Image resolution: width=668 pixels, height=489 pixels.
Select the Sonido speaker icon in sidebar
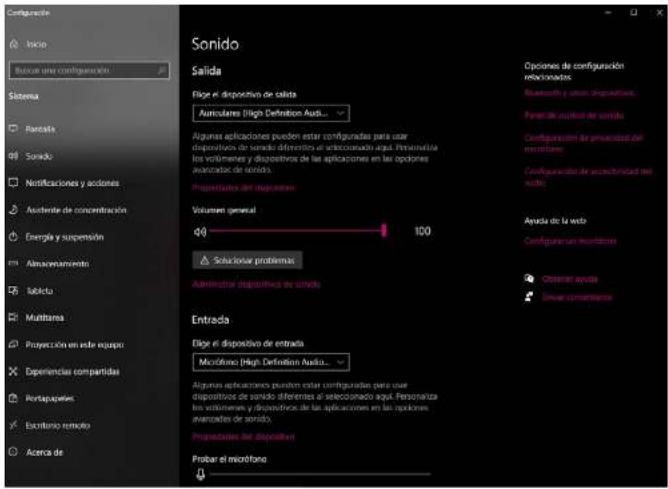pyautogui.click(x=14, y=156)
